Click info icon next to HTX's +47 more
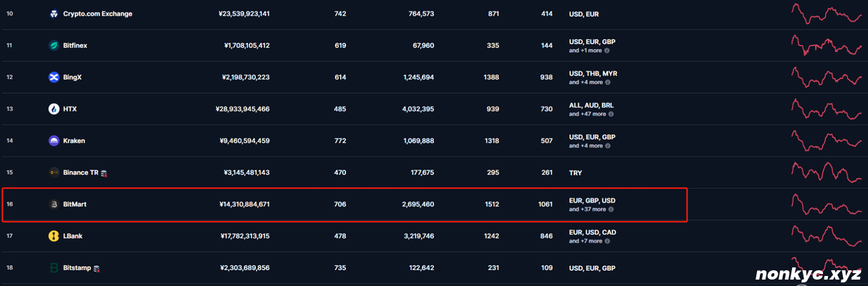 (x=610, y=114)
